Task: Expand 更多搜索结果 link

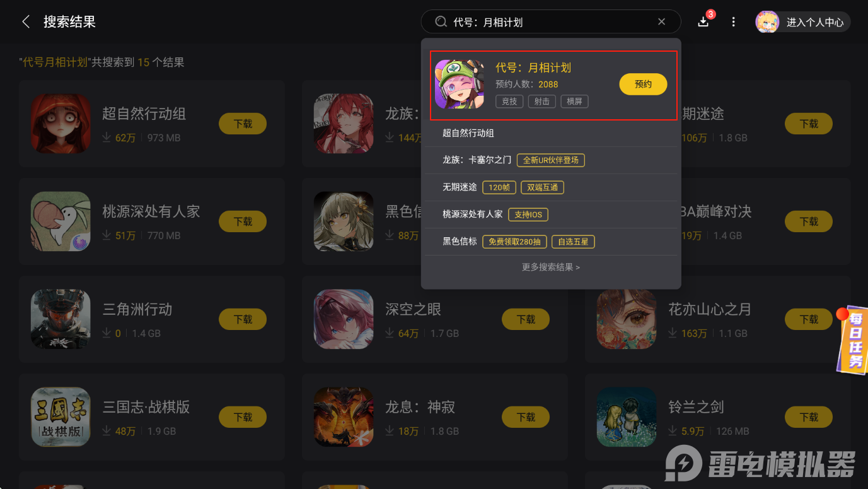Action: tap(551, 267)
